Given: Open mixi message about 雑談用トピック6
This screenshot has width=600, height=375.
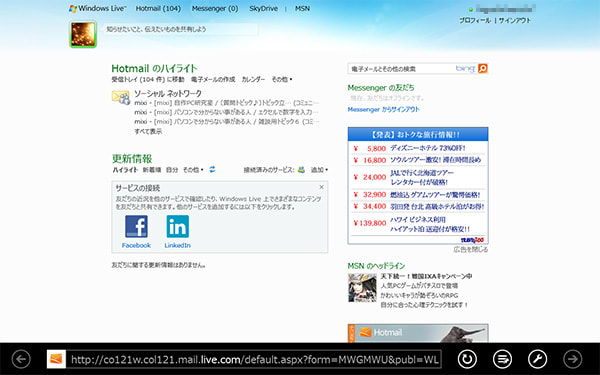Looking at the screenshot, I should pos(226,122).
